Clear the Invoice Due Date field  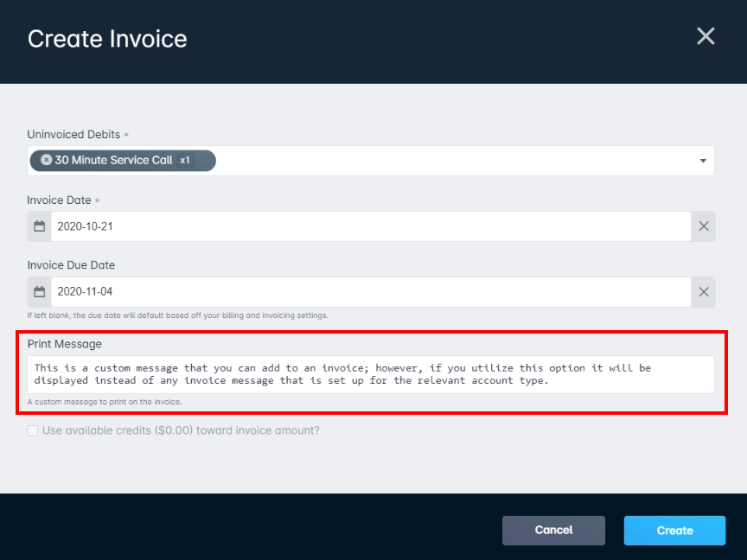(703, 292)
